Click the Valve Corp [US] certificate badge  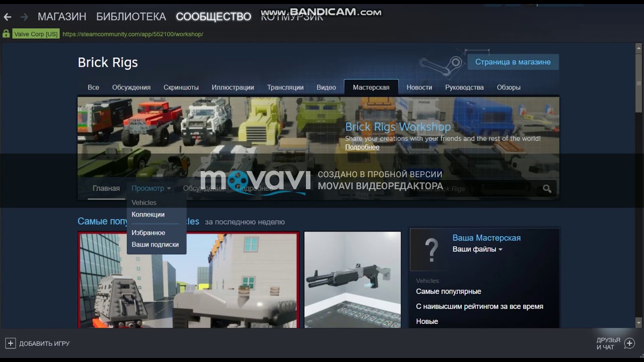(x=36, y=34)
